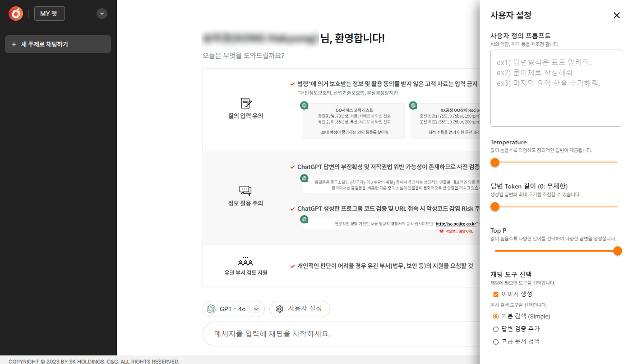Click the 질의 입력 유의 document icon
This screenshot has height=364, width=633.
tap(245, 103)
